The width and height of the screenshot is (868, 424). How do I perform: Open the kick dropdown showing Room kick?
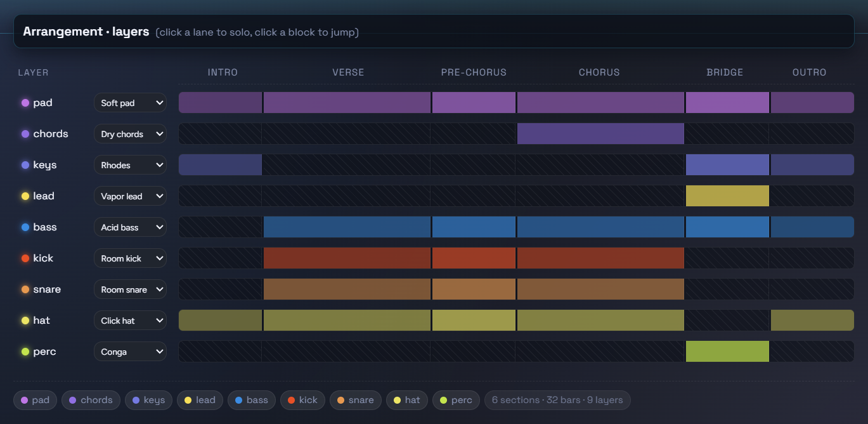click(x=130, y=258)
